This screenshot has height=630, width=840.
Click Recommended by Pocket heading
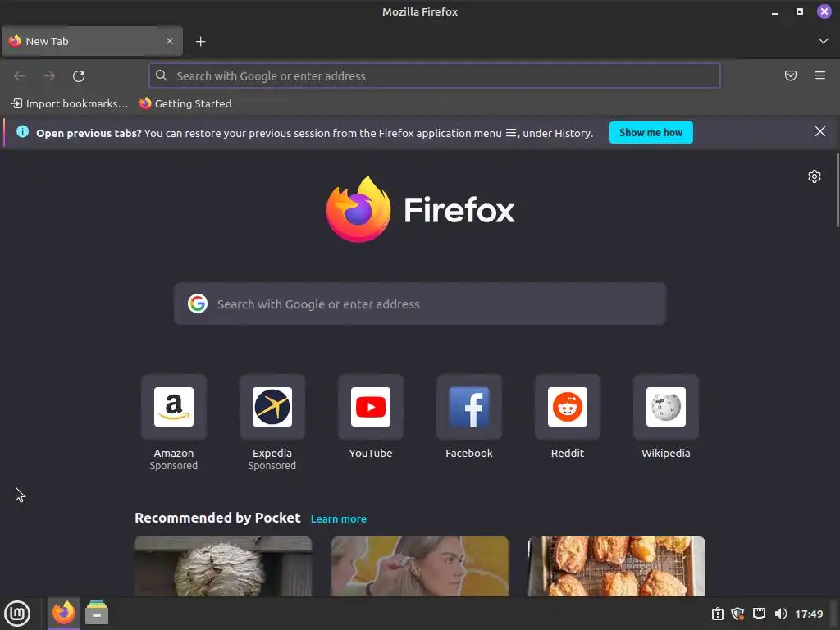point(217,518)
